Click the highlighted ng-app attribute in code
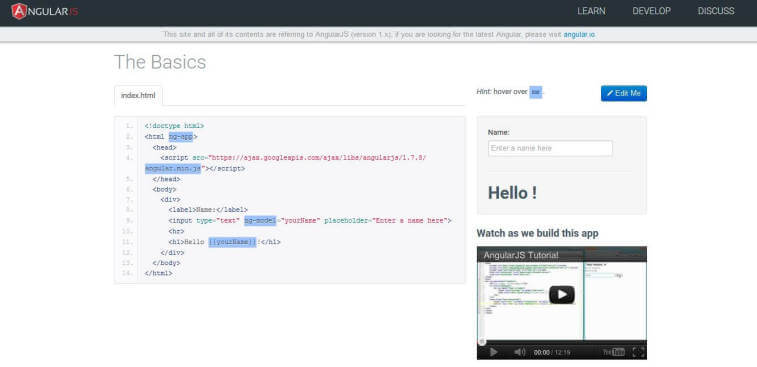The image size is (757, 367). 181,137
